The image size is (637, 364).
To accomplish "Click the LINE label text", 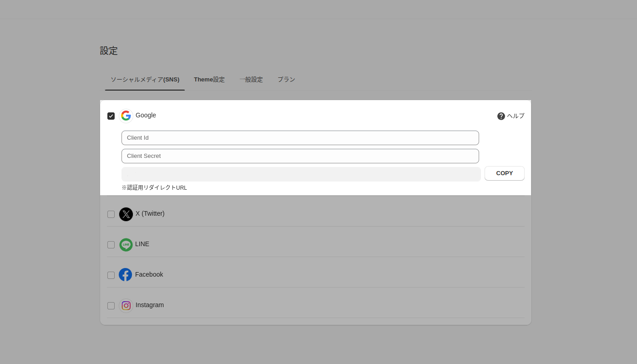I will tap(142, 244).
